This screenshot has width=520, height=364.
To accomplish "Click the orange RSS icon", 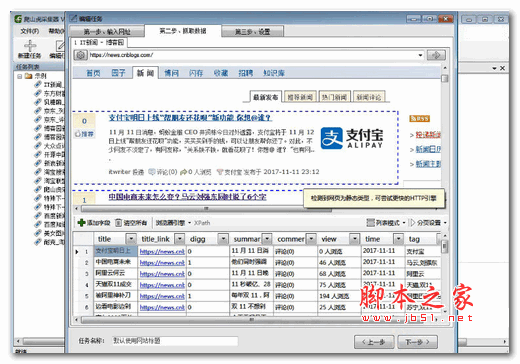I will 419,118.
